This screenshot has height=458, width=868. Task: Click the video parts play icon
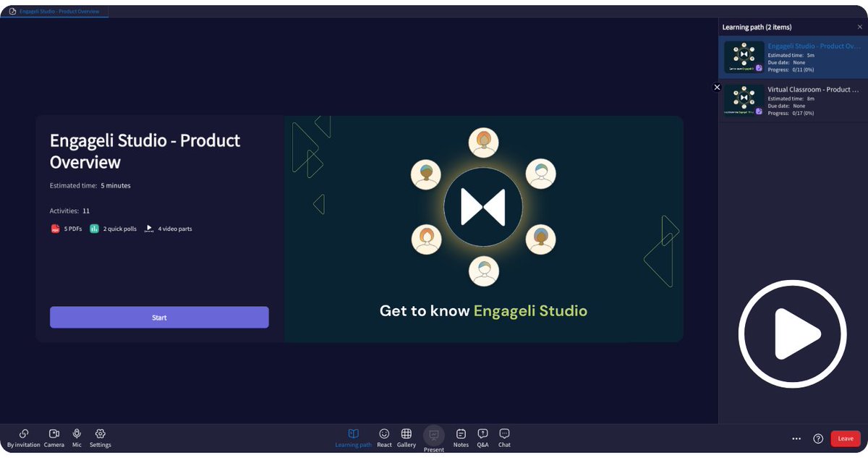pyautogui.click(x=149, y=229)
